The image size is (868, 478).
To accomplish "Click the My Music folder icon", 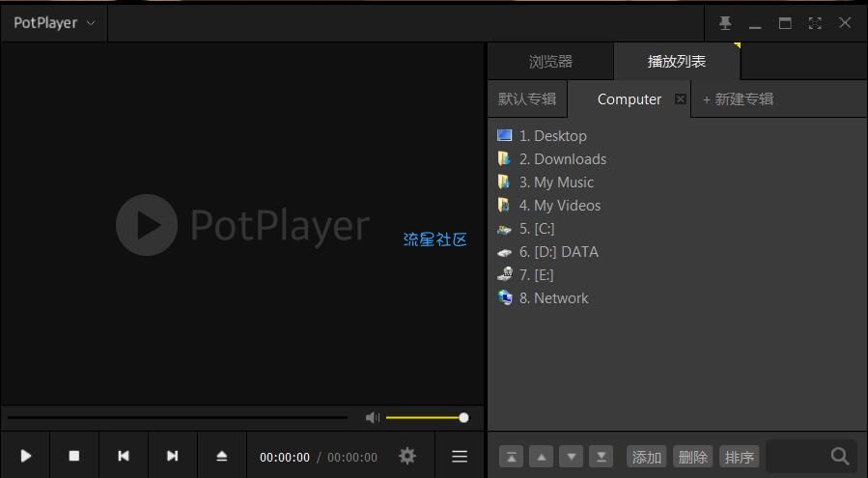I will point(504,182).
